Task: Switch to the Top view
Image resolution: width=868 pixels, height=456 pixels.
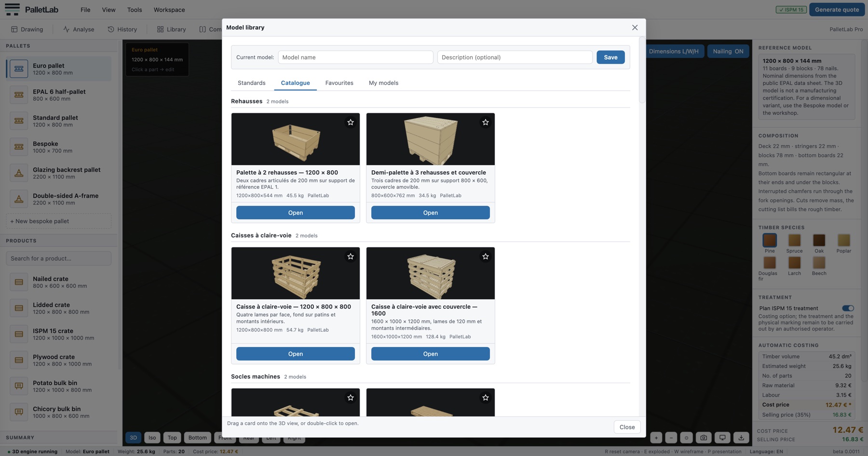Action: 172,438
